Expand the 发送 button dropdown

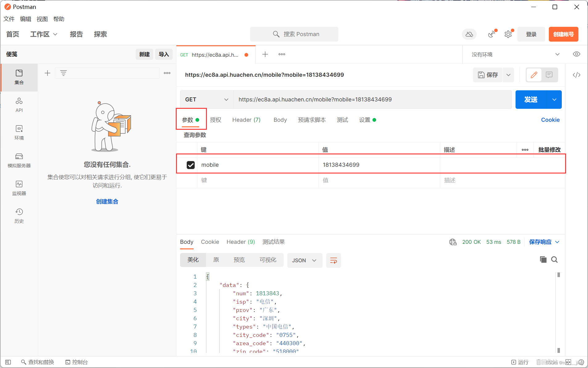click(554, 100)
